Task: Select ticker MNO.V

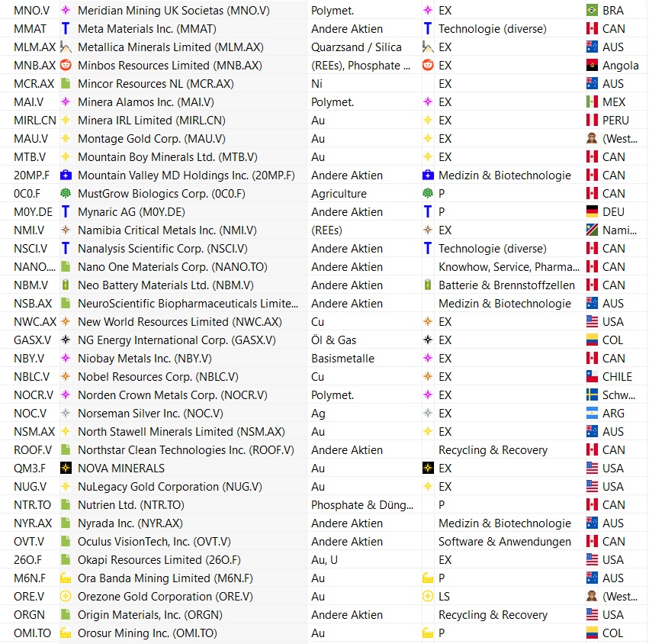Action: pyautogui.click(x=31, y=11)
